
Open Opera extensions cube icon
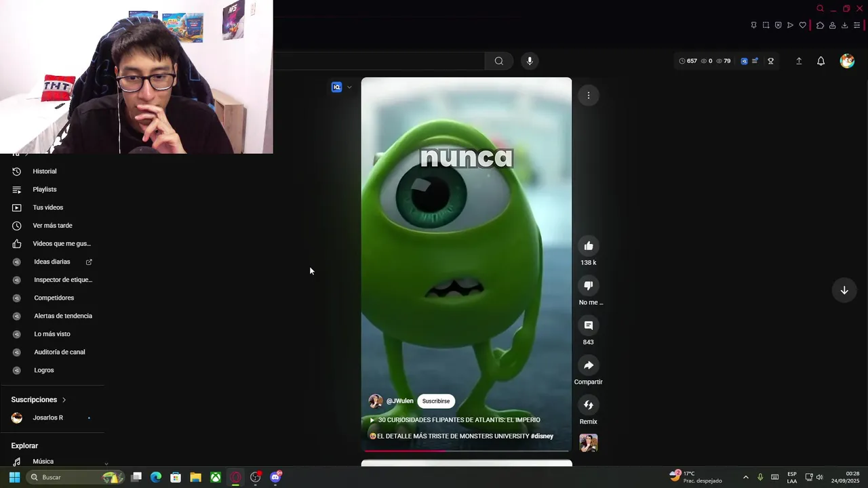820,25
